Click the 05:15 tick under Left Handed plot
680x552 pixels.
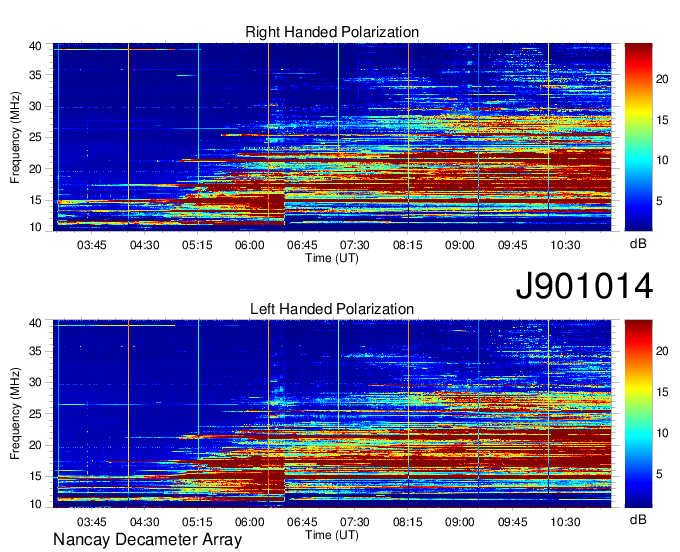point(197,522)
